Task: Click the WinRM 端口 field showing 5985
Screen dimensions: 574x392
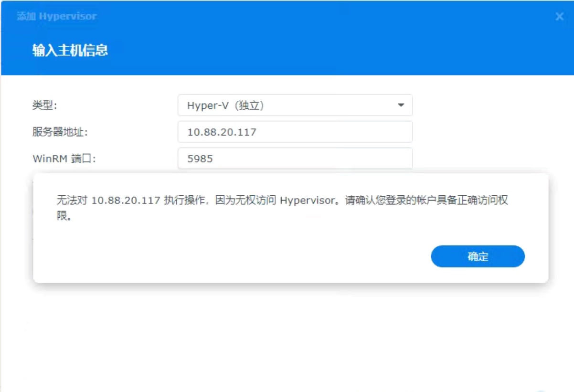Action: click(295, 159)
